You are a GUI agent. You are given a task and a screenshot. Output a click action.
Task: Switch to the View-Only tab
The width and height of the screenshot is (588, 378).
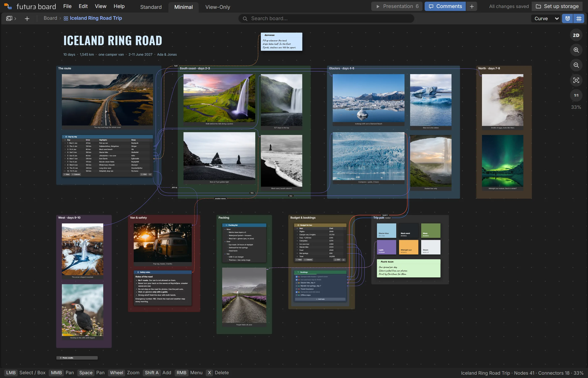tap(218, 7)
